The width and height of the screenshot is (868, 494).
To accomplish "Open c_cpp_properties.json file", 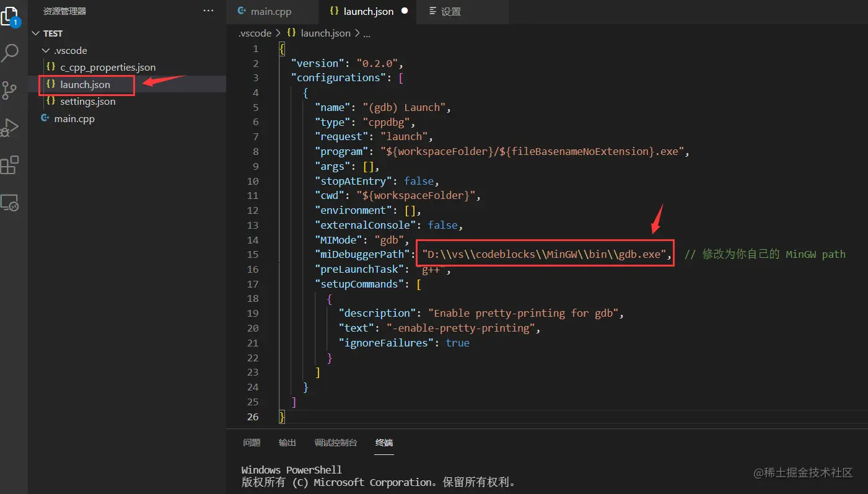I will click(x=108, y=67).
